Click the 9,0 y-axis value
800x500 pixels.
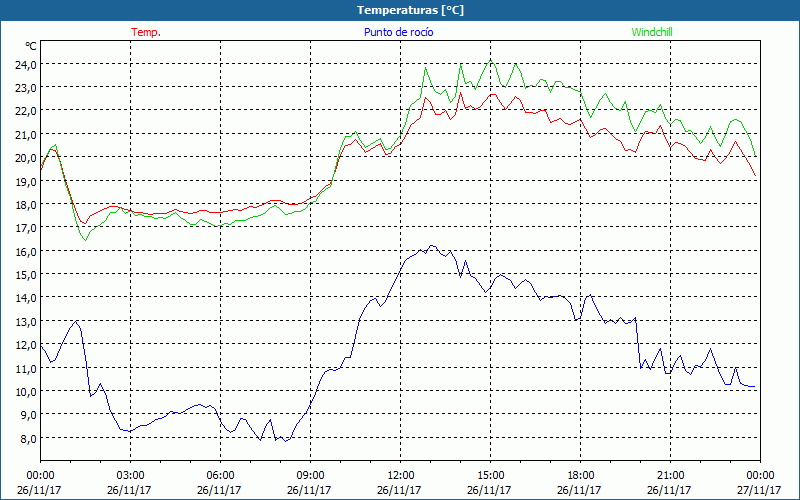coord(29,415)
